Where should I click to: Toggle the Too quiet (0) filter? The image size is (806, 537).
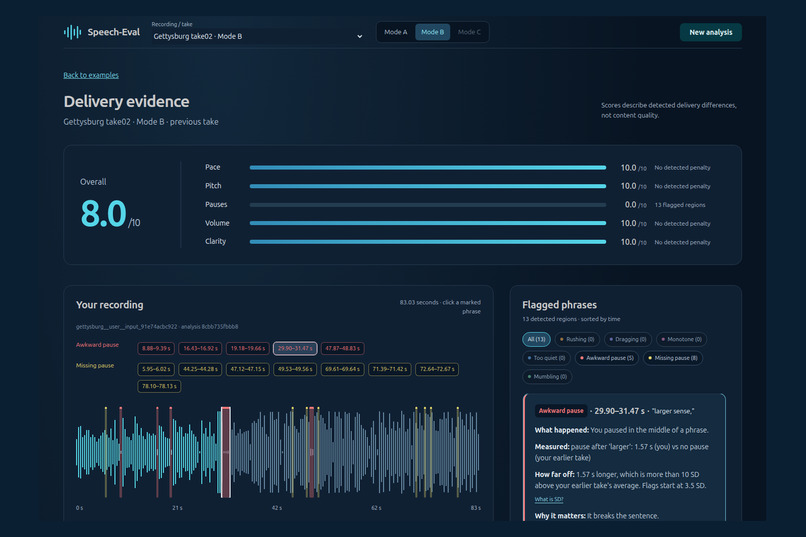[546, 358]
